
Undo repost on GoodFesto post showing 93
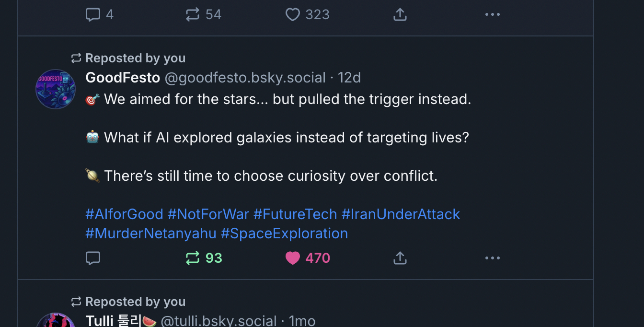pos(193,258)
